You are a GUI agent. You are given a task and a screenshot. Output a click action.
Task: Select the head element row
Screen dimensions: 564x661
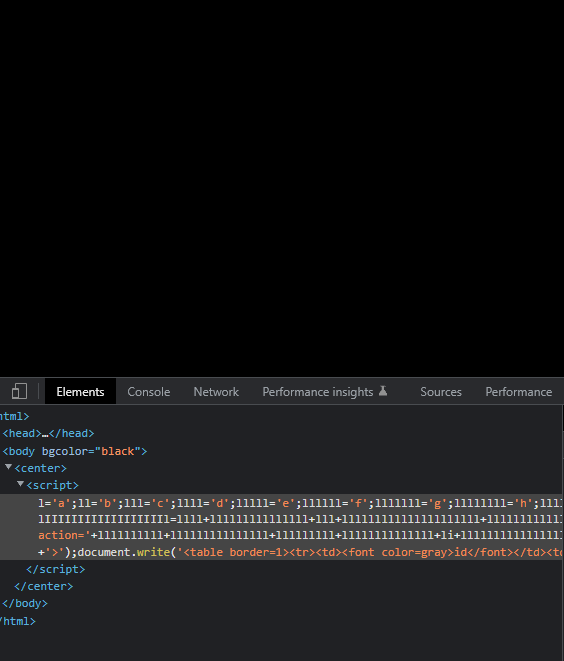[x=48, y=433]
